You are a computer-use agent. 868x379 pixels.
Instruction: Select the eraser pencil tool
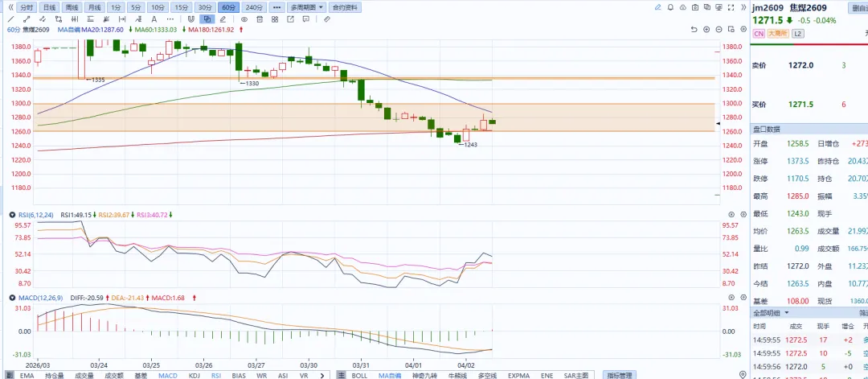223,19
